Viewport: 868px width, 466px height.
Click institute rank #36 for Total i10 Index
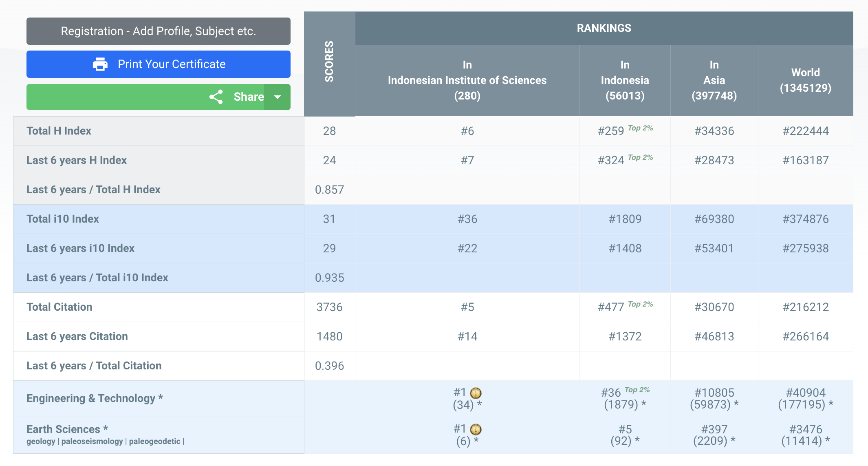[x=467, y=219]
